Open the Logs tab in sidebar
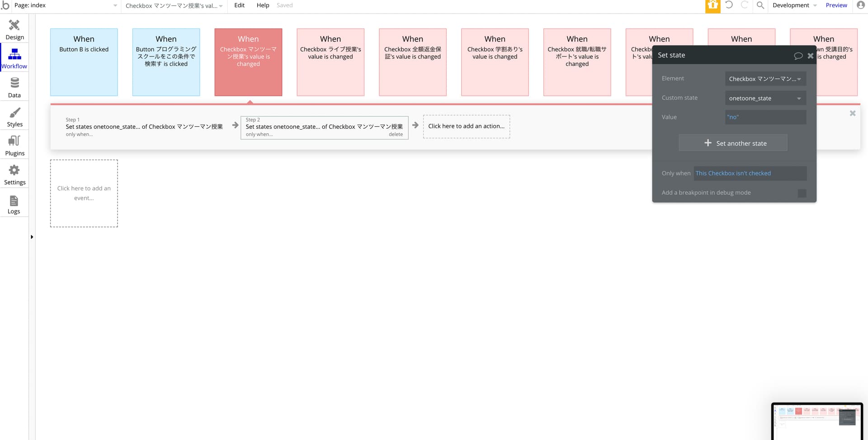868x440 pixels. [x=14, y=204]
